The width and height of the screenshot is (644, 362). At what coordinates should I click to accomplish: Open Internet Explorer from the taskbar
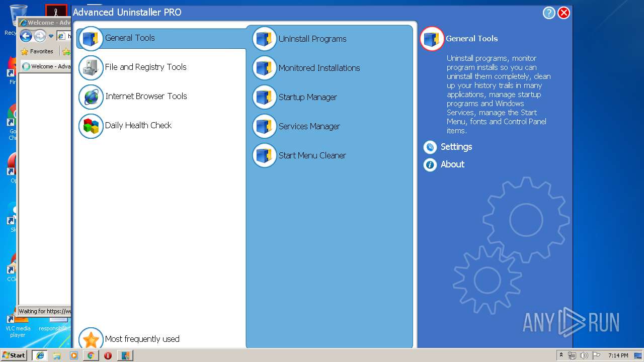tap(40, 355)
